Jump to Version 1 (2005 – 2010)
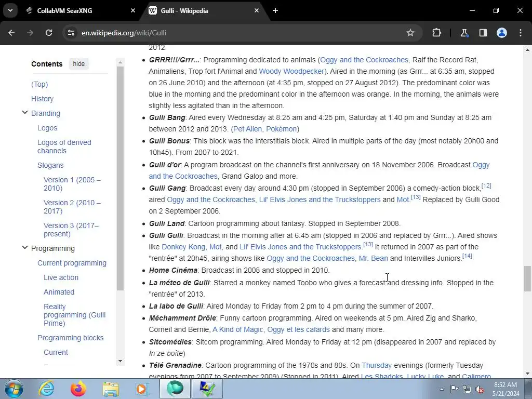The image size is (532, 399). (x=72, y=184)
